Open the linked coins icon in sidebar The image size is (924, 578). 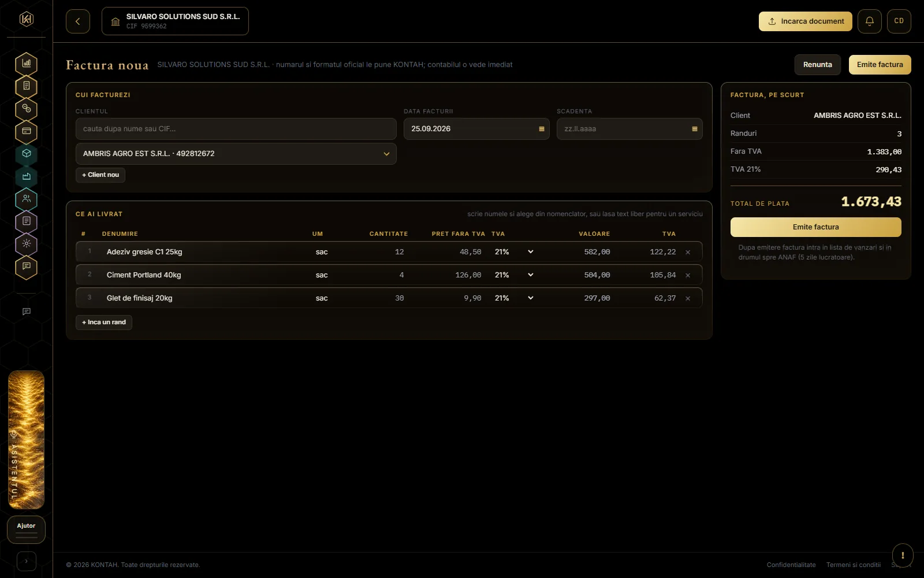coord(26,109)
